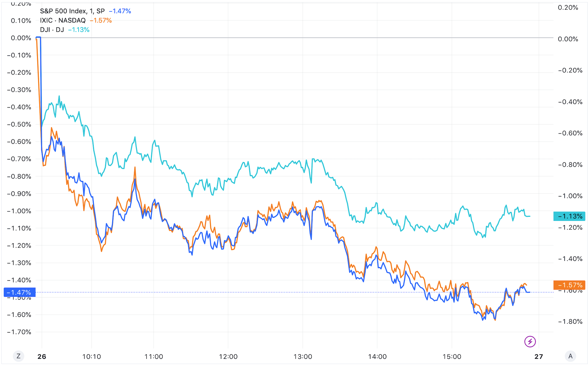Click the blue -1.47% left axis price tag

click(19, 292)
